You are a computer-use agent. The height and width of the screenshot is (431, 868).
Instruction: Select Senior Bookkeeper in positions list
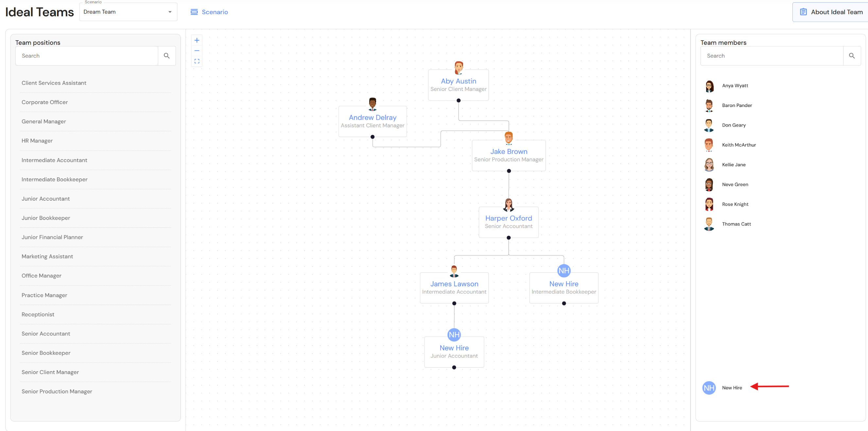click(x=46, y=353)
